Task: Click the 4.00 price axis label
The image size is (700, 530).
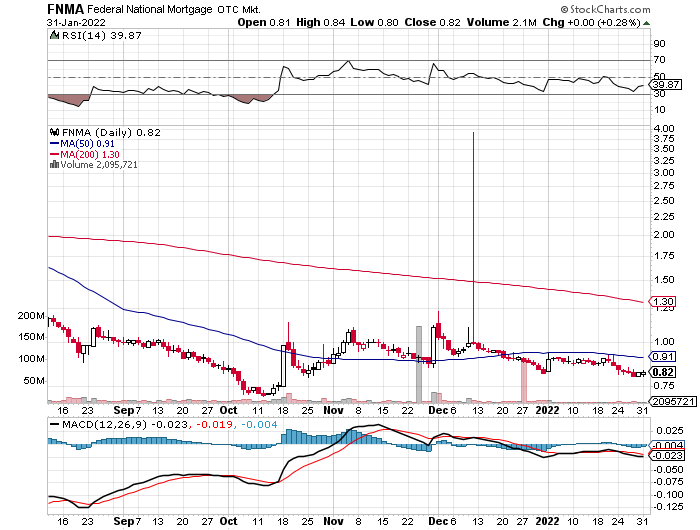Action: (664, 129)
